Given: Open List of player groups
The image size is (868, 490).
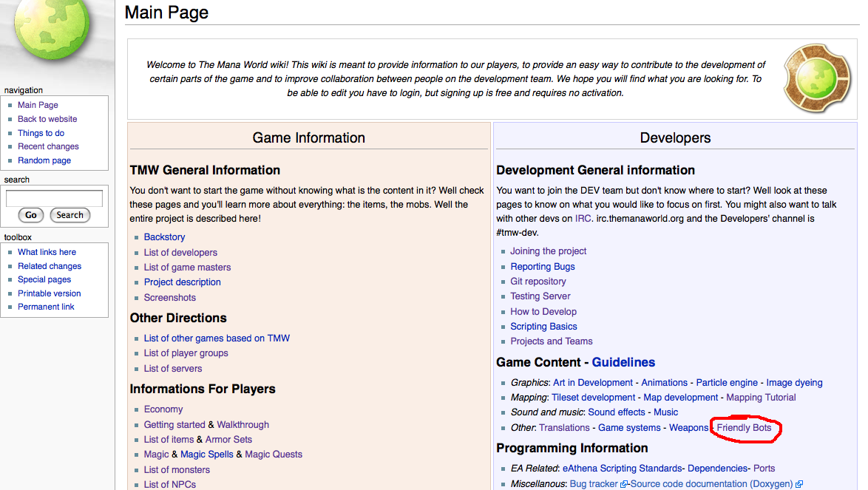Looking at the screenshot, I should (186, 353).
